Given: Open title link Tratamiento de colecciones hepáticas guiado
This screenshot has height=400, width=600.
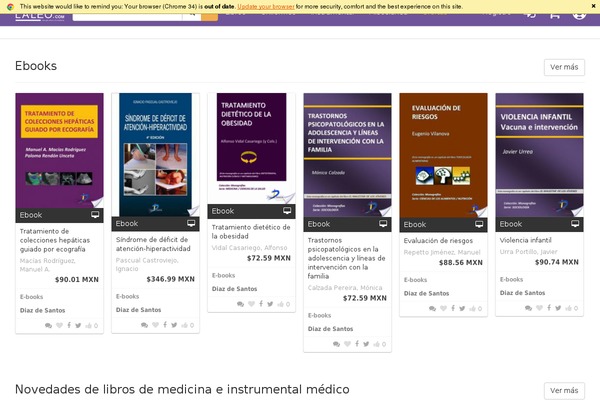Looking at the screenshot, I should click(x=55, y=240).
